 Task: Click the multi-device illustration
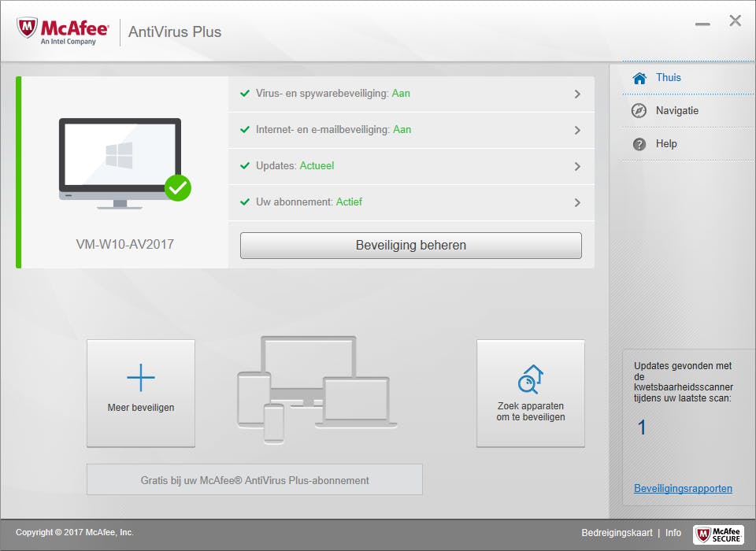point(317,389)
